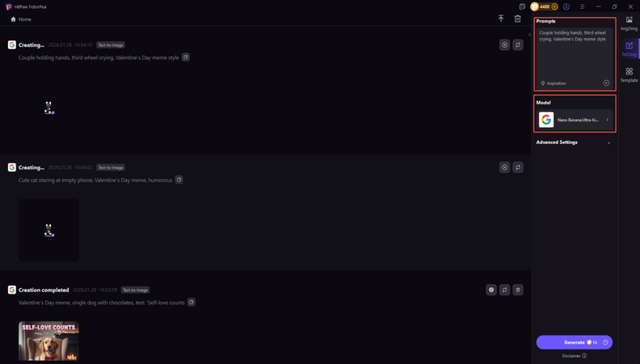Click the upload arrow icon in header

click(x=501, y=19)
